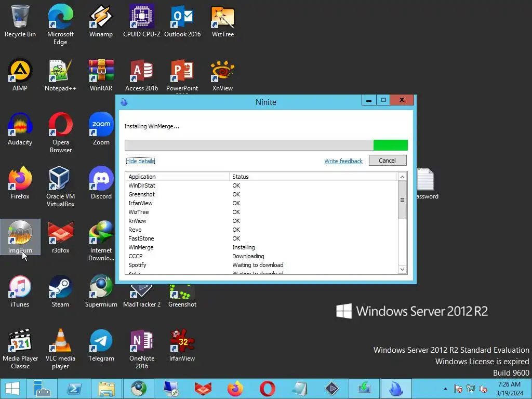Open the Winamp desktop shortcut

[101, 21]
